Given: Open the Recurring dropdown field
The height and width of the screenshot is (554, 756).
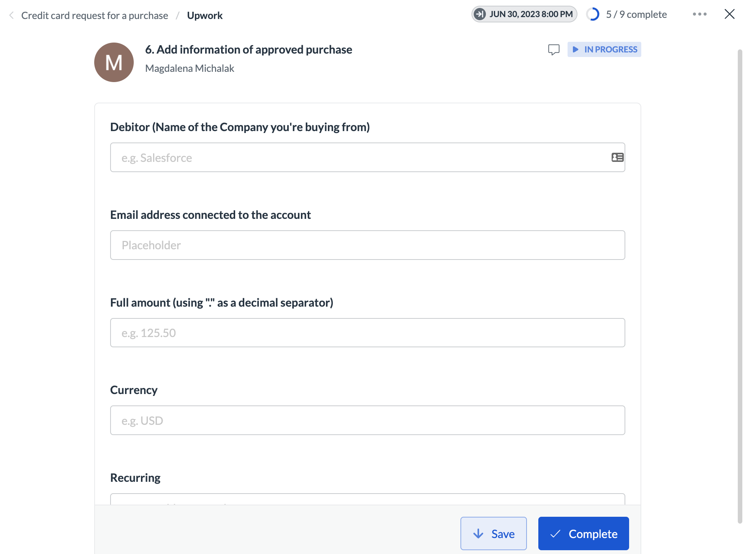Looking at the screenshot, I should 367,499.
